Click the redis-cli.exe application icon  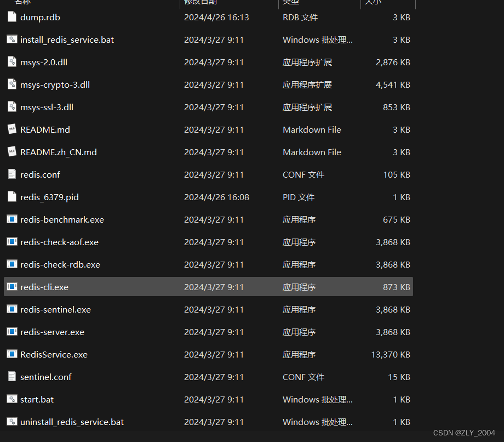12,287
